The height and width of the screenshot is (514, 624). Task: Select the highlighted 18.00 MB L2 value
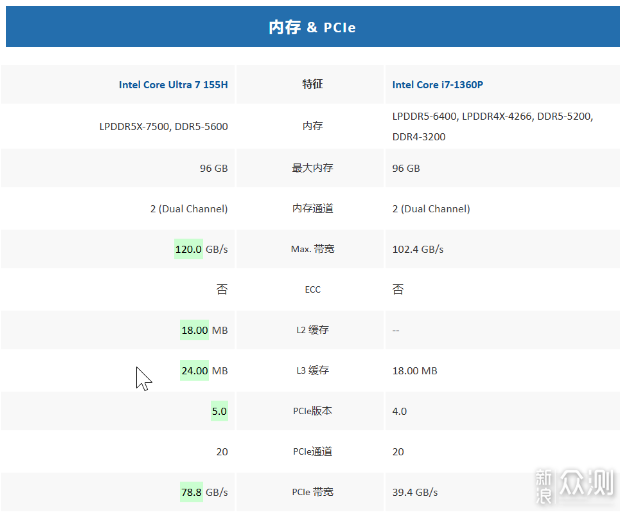click(x=204, y=330)
